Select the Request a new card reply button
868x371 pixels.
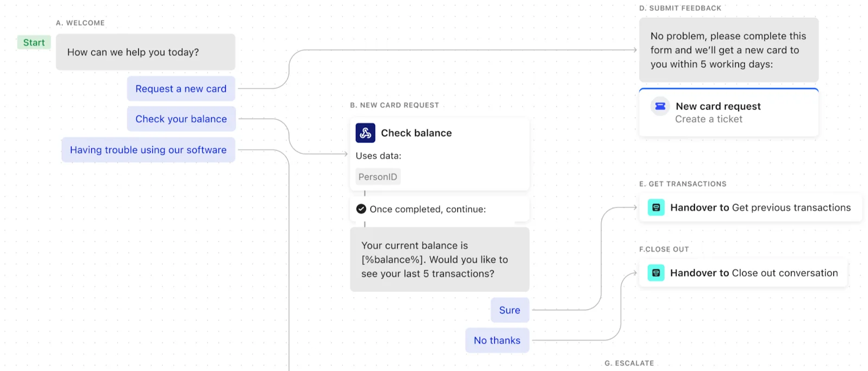click(x=181, y=88)
